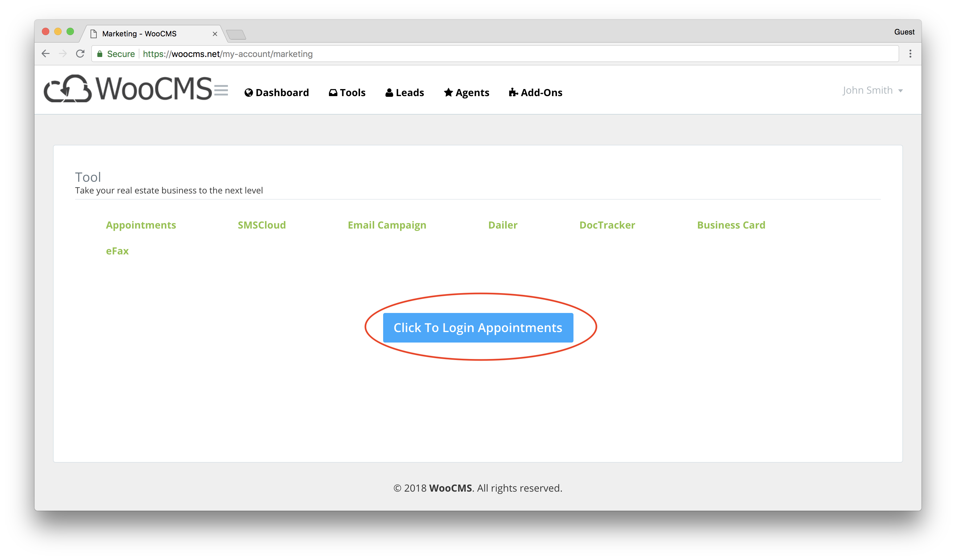Open the Agents menu item

pyautogui.click(x=467, y=93)
